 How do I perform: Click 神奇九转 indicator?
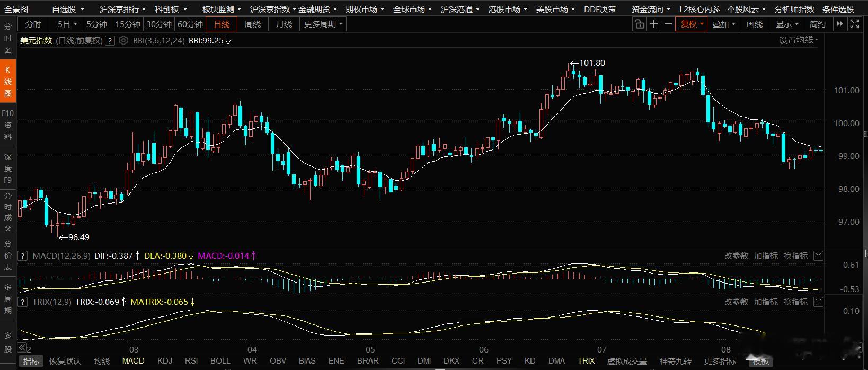[x=676, y=361]
